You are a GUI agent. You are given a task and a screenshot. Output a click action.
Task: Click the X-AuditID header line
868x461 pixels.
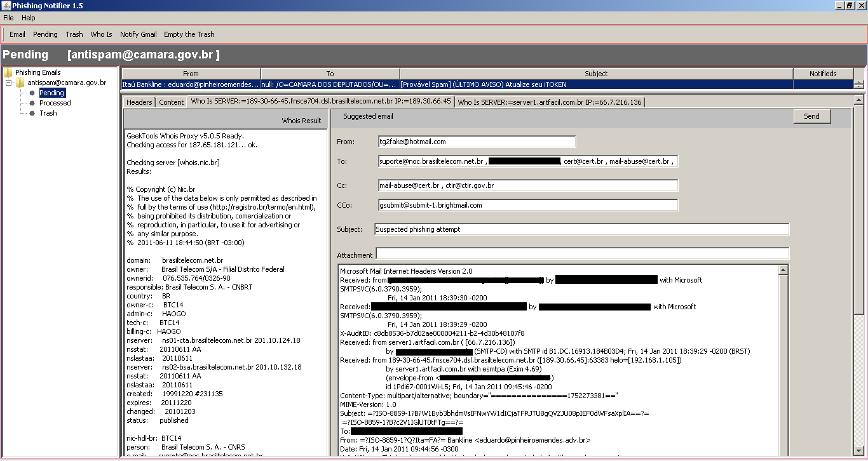(x=432, y=333)
